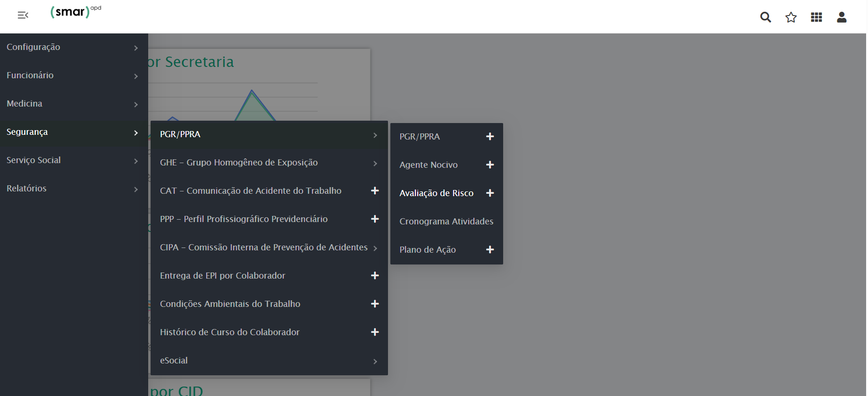Expand GHE Grupo Homogêneo de Exposição submenu
Screen dimensions: 868x396
tap(269, 163)
